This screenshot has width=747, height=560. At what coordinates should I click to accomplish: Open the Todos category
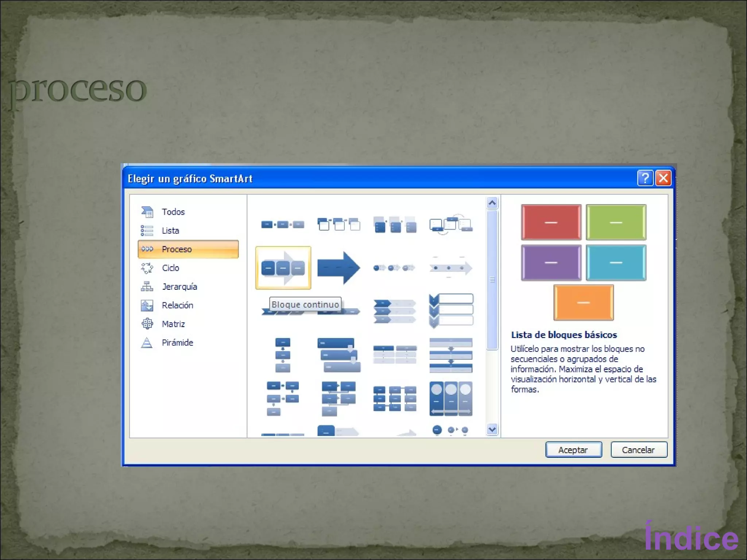click(x=173, y=212)
